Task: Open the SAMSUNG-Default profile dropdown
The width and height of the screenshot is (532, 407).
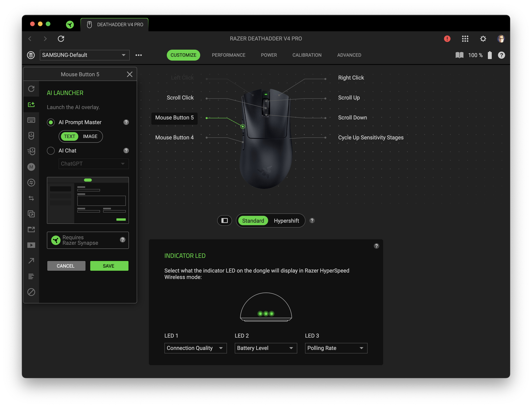Action: [84, 55]
